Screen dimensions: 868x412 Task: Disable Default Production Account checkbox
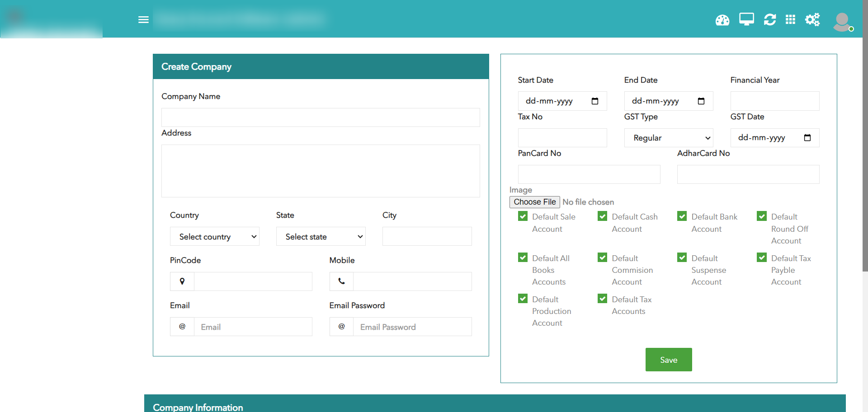[523, 299]
